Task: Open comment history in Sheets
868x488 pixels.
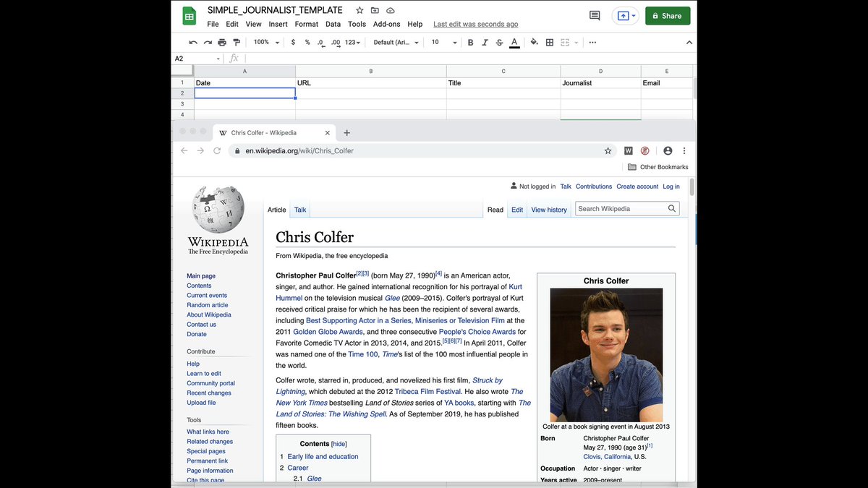Action: (595, 16)
